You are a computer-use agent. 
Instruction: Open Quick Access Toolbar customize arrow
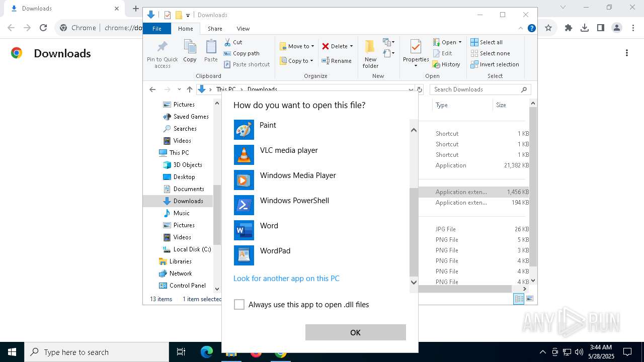[x=188, y=16]
